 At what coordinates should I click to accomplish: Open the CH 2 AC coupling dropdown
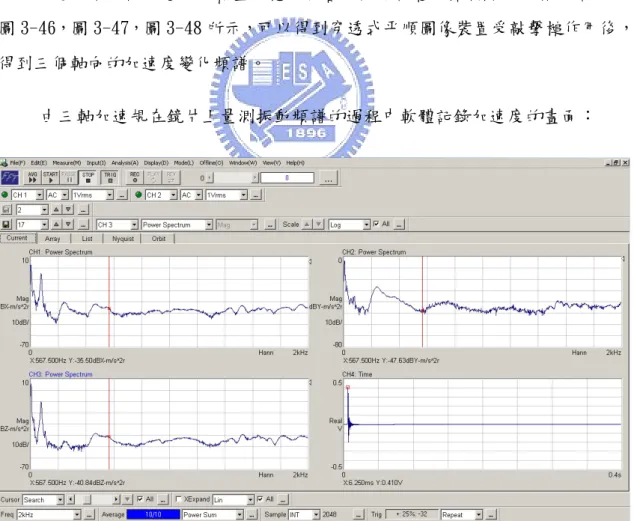[x=199, y=195]
